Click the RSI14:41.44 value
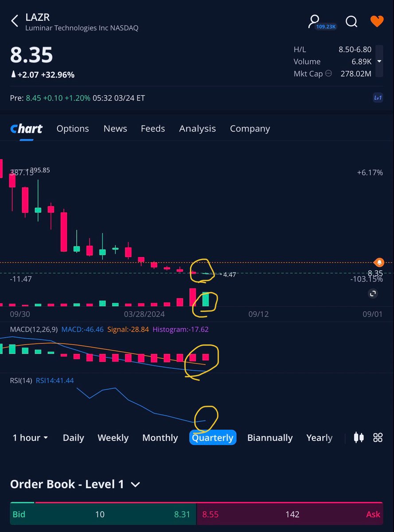Image resolution: width=394 pixels, height=532 pixels. coord(55,380)
